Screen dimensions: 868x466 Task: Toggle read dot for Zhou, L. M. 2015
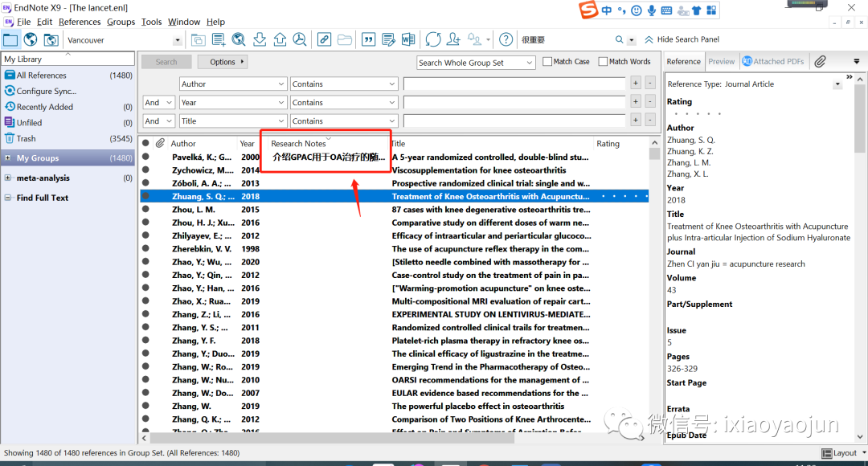(x=145, y=209)
